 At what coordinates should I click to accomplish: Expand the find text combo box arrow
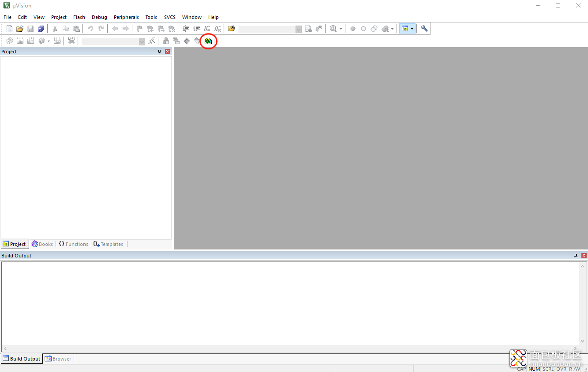click(299, 29)
